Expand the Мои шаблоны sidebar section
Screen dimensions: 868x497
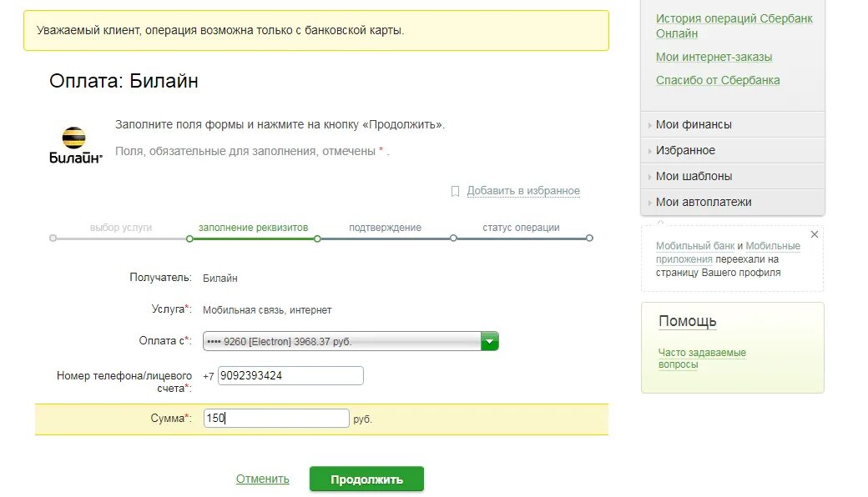point(733,176)
